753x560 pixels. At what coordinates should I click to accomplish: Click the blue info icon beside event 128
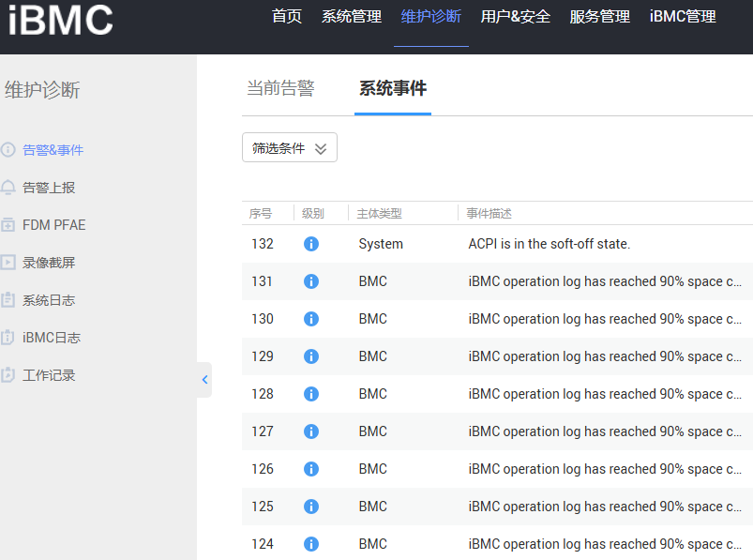tap(310, 393)
